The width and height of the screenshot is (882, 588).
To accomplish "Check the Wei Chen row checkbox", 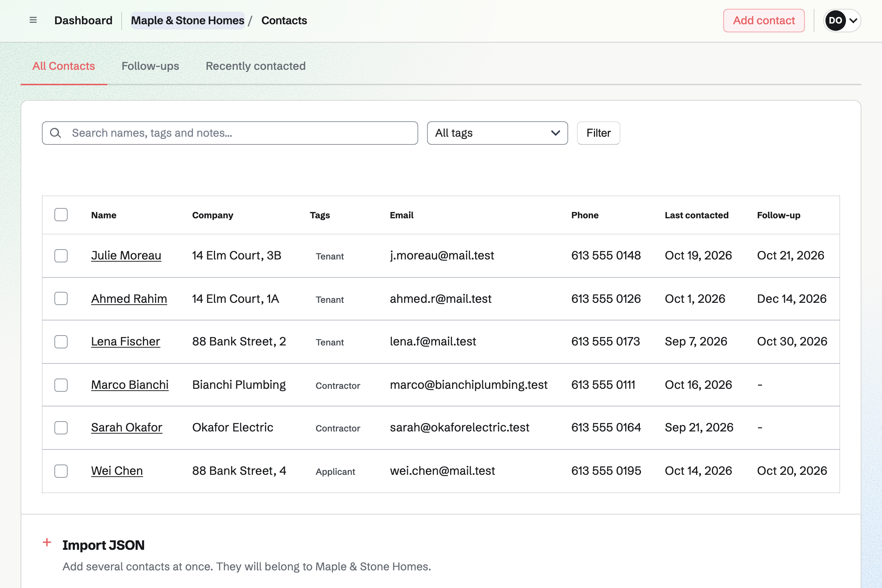I will 61,471.
